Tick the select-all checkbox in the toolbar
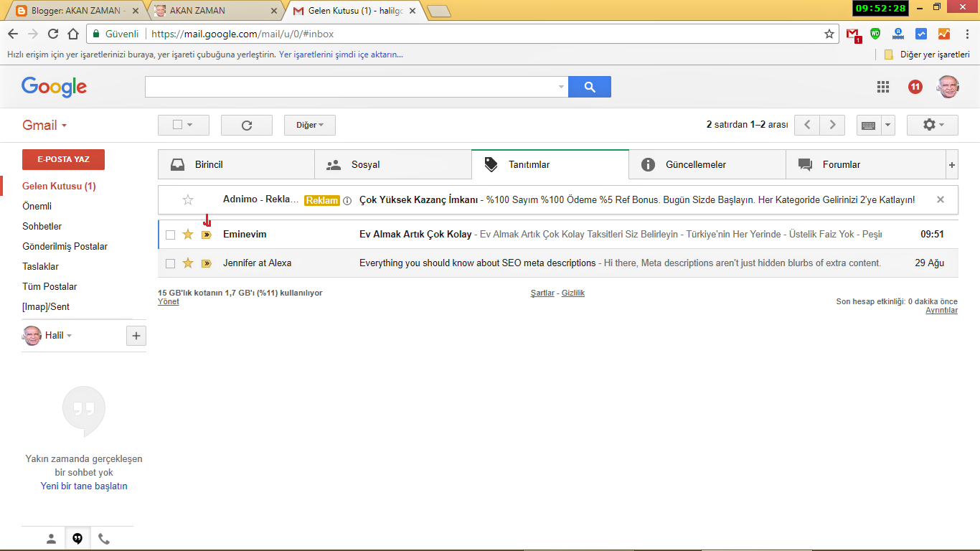This screenshot has width=980, height=551. pos(177,125)
